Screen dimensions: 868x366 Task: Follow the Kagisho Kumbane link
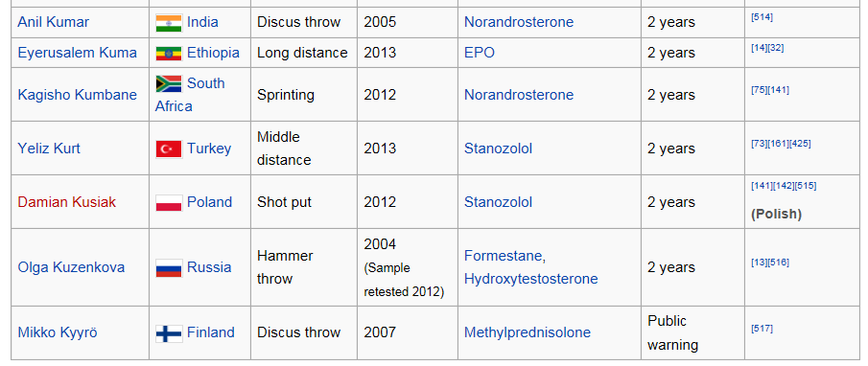pos(78,95)
